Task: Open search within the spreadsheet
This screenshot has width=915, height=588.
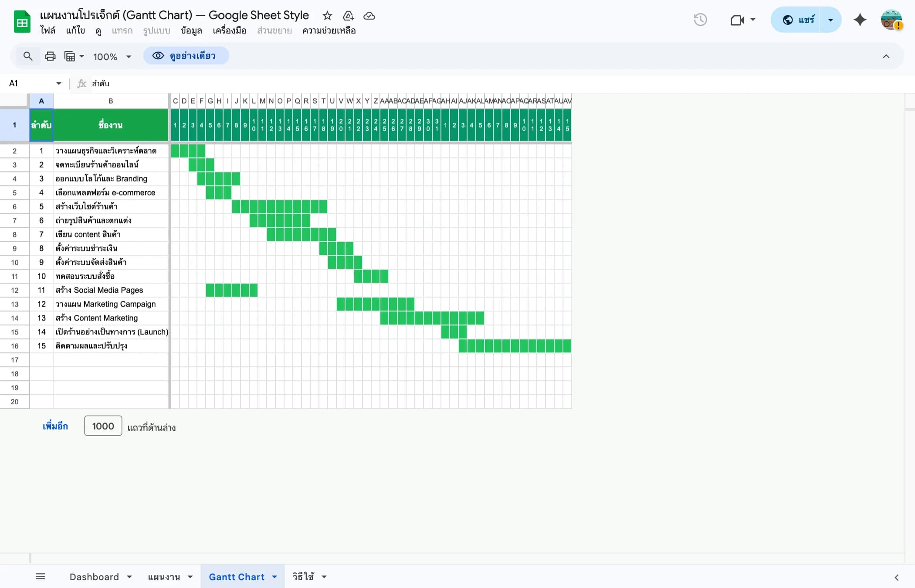Action: click(x=27, y=56)
